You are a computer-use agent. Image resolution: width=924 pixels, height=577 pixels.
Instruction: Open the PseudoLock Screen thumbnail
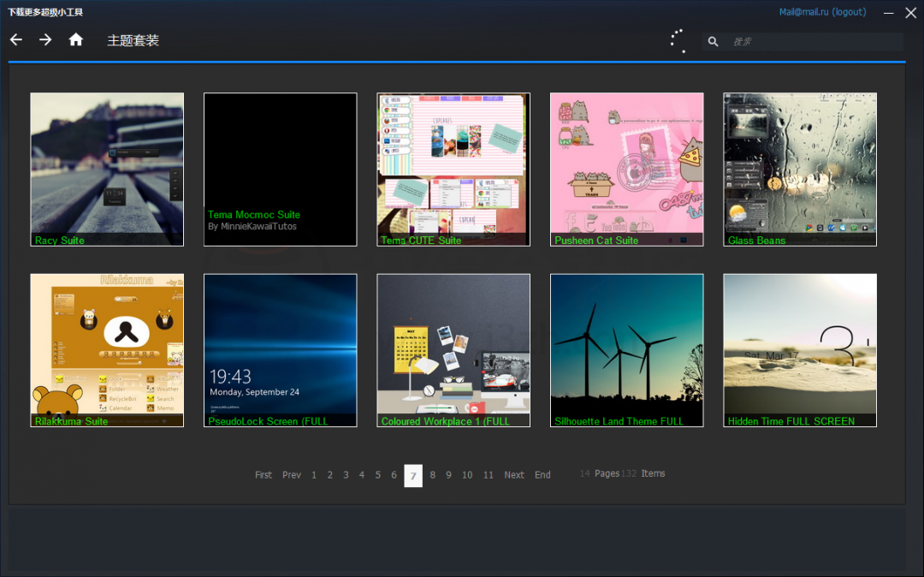281,350
